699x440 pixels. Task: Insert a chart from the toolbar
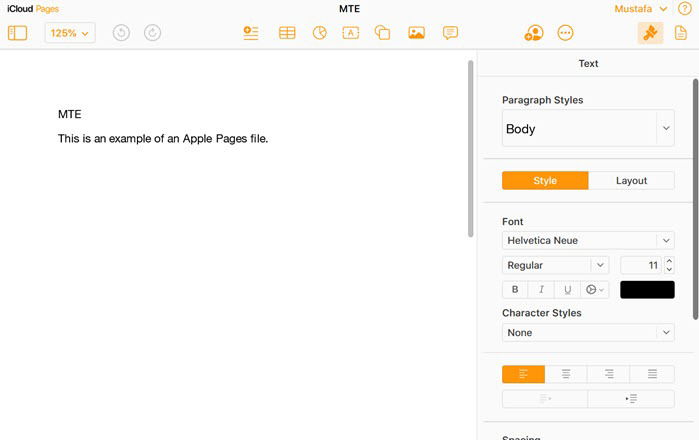[319, 33]
